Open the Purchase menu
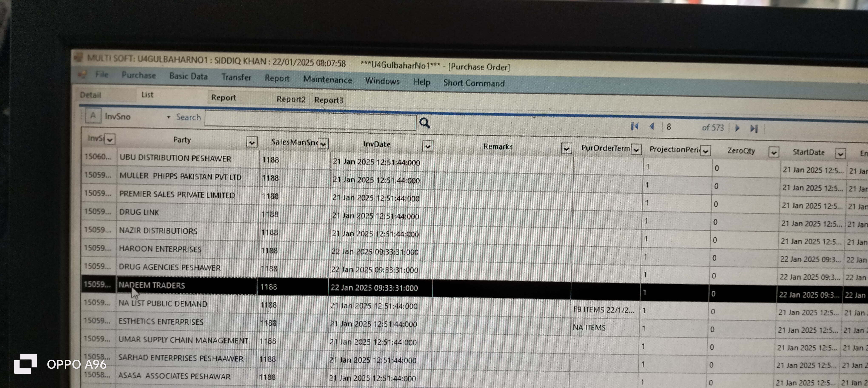868x388 pixels. pos(138,75)
